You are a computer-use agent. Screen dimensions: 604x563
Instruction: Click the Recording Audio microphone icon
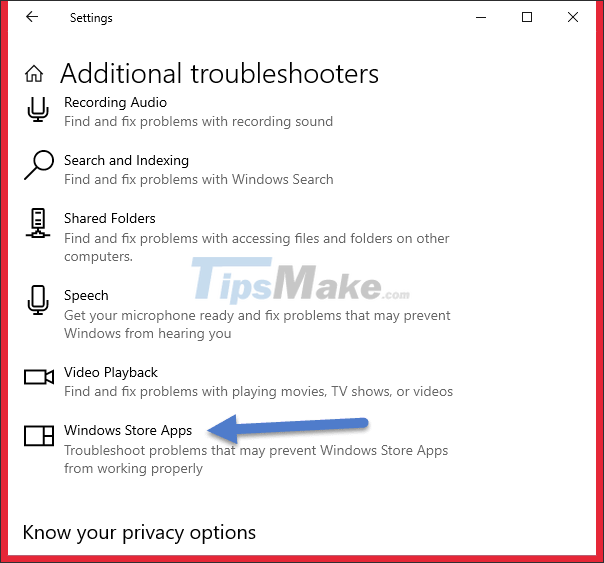pyautogui.click(x=38, y=109)
